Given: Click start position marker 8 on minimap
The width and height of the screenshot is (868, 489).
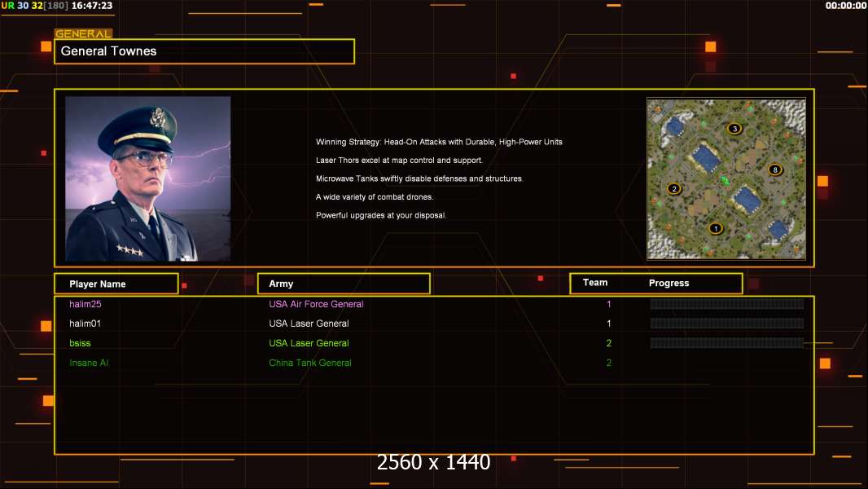Looking at the screenshot, I should (x=775, y=170).
